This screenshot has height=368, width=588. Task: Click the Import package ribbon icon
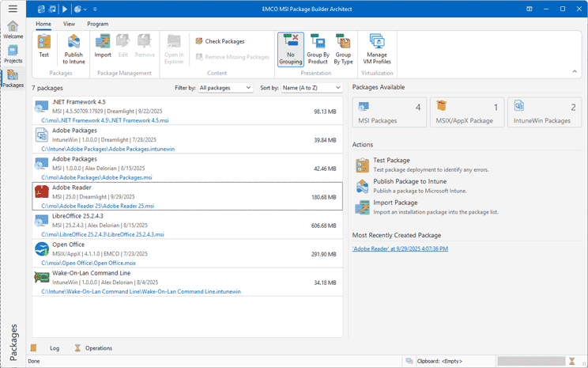coord(103,46)
